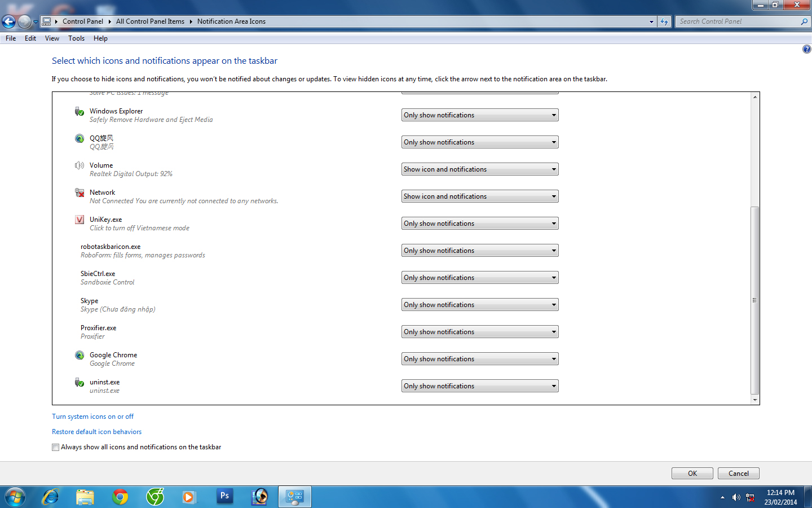This screenshot has height=508, width=812.
Task: Refresh the Notification Area Icons page
Action: coord(664,21)
